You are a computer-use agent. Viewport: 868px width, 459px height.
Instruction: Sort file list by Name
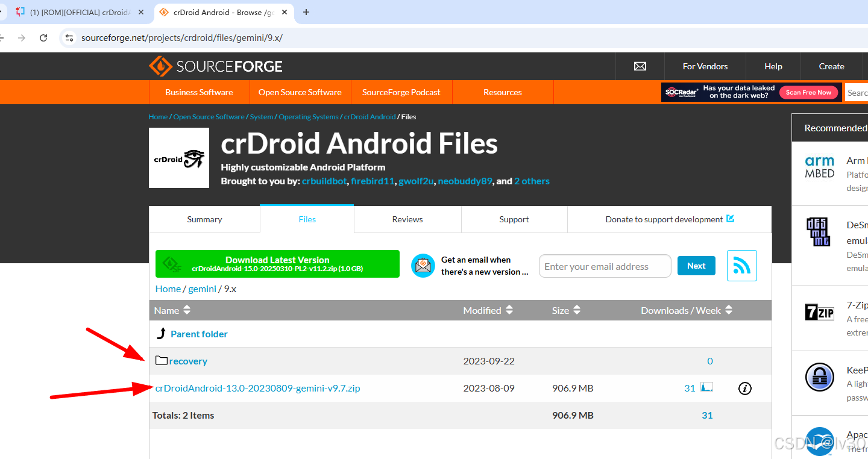[x=172, y=310]
